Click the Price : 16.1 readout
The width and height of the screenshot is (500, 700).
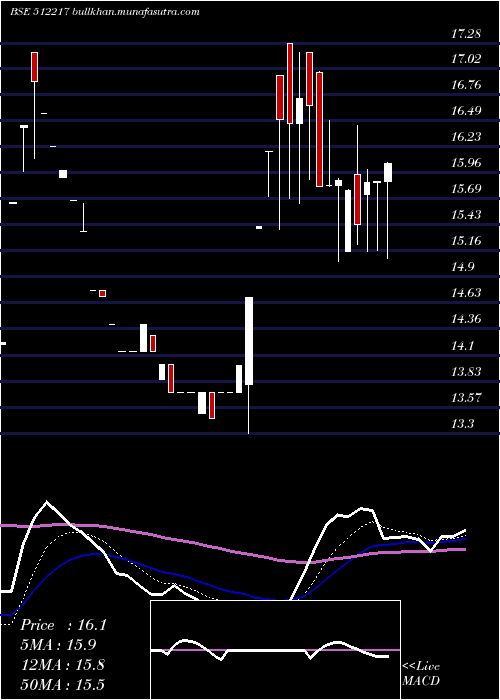tap(63, 625)
